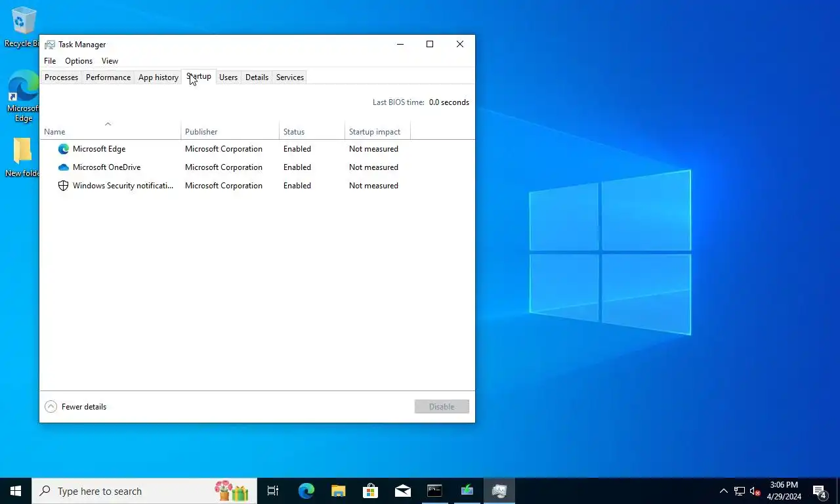This screenshot has width=840, height=504.
Task: Select the Microsoft OneDrive cloud icon
Action: tap(64, 167)
